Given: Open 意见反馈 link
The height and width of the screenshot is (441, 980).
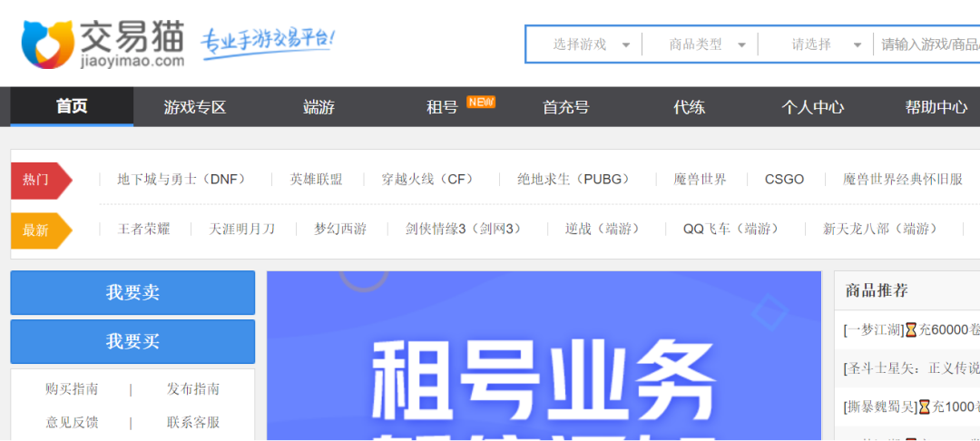Looking at the screenshot, I should click(72, 422).
